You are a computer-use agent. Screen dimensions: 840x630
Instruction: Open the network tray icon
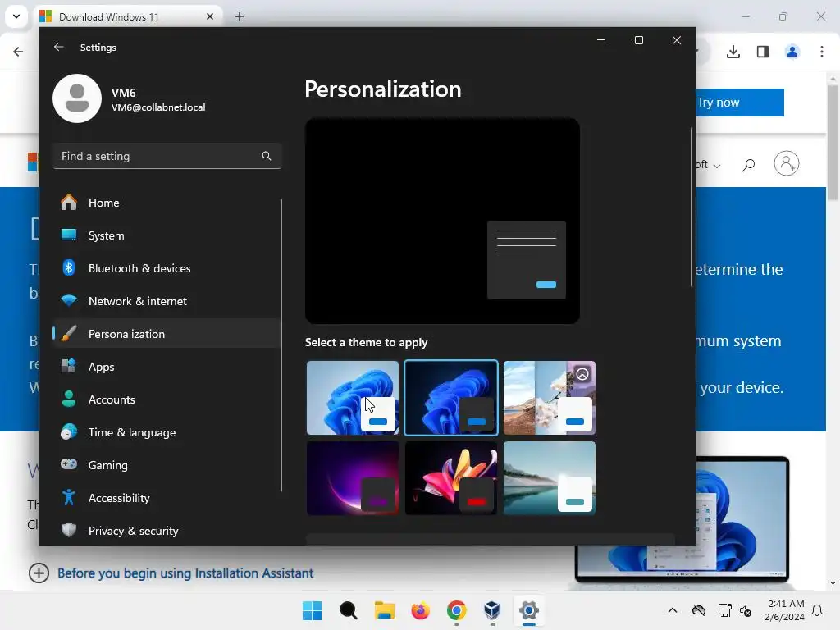[725, 610]
